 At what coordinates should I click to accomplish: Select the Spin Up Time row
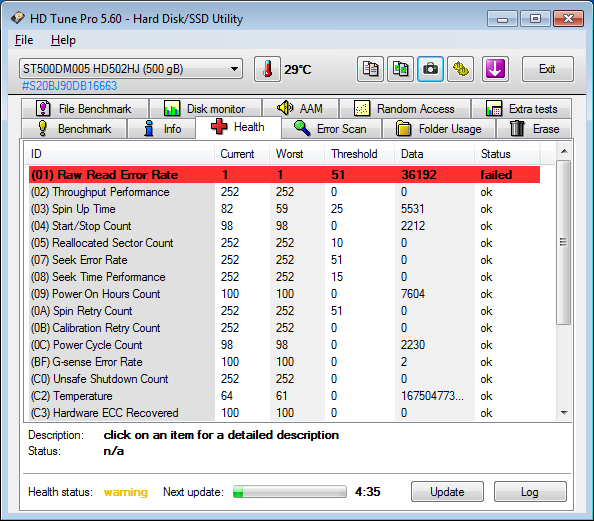284,209
